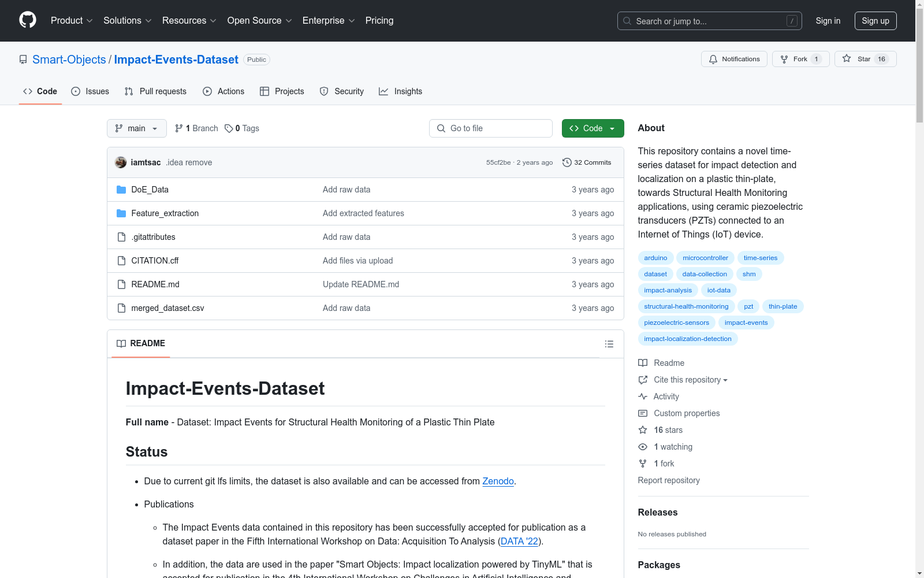Image resolution: width=924 pixels, height=578 pixels.
Task: Expand the Resources menu
Action: pos(189,21)
